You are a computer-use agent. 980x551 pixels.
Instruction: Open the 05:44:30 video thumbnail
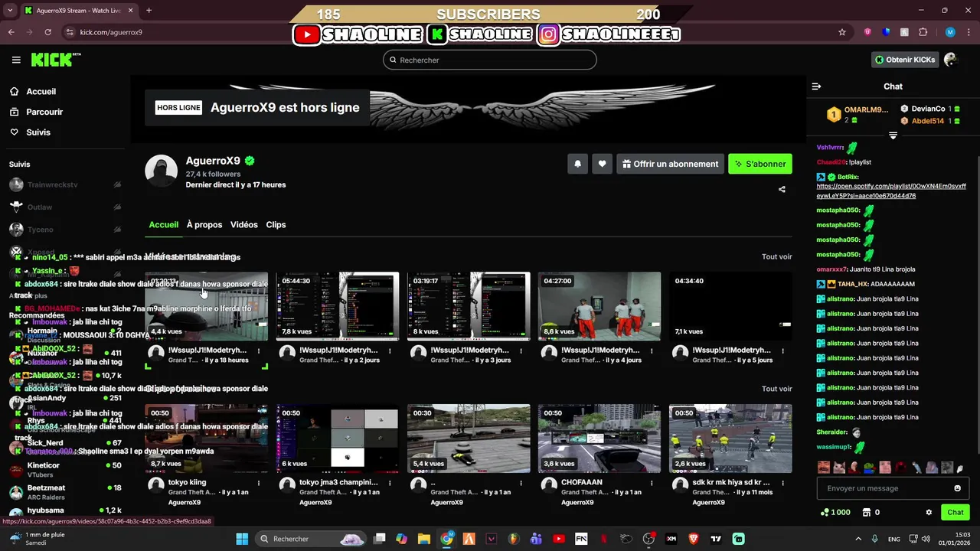(338, 306)
